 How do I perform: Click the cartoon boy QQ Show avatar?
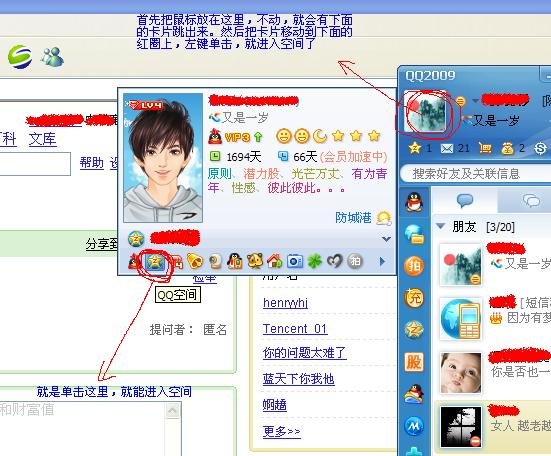[163, 158]
